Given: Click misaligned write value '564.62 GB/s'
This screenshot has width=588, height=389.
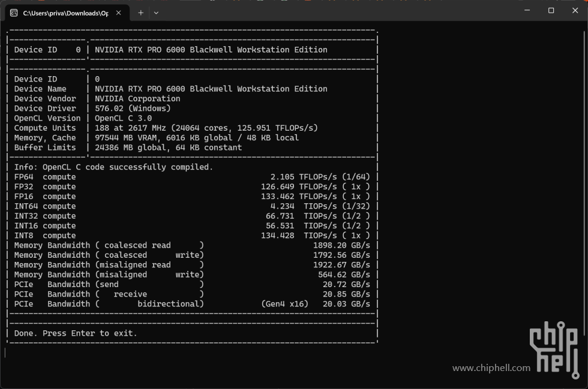Looking at the screenshot, I should pos(344,275).
